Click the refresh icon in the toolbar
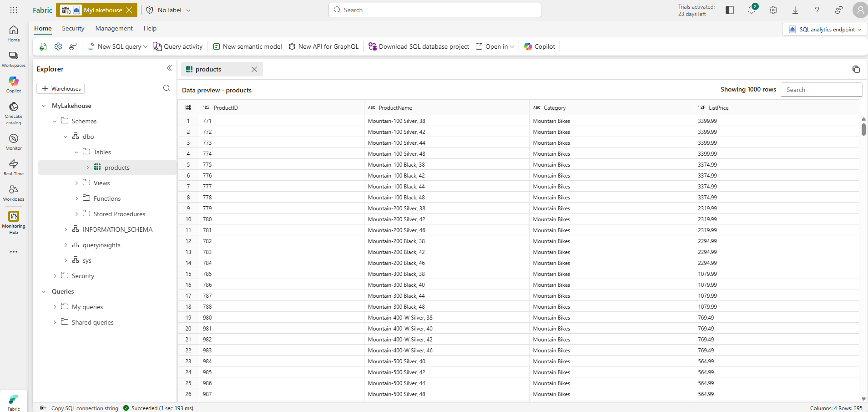The height and width of the screenshot is (412, 868). coord(43,46)
